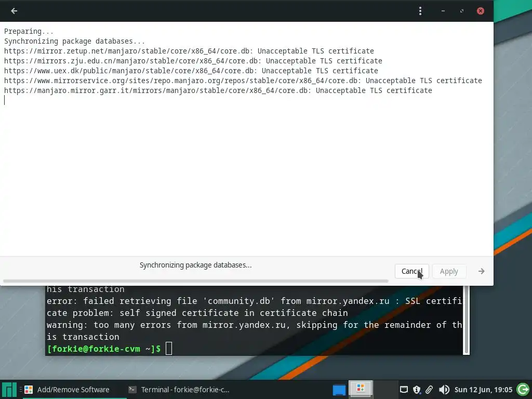Click the blue desktop workspace icon
This screenshot has width=532, height=399.
click(339, 390)
